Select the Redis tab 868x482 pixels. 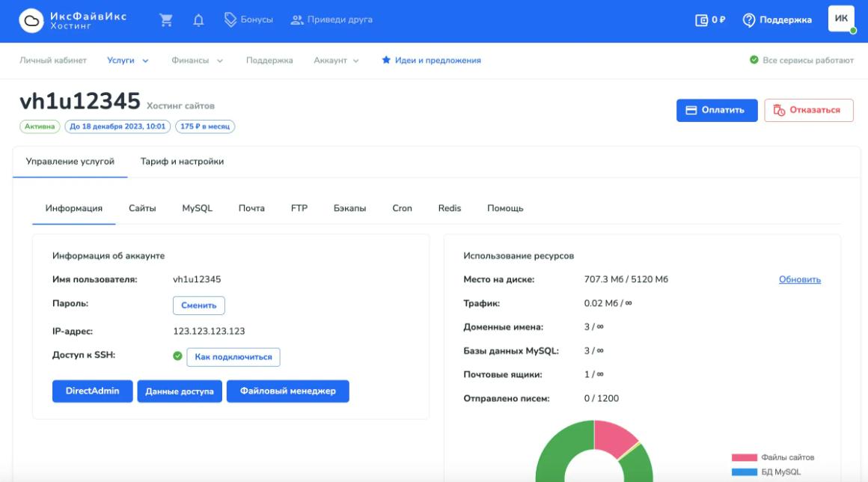click(x=450, y=209)
